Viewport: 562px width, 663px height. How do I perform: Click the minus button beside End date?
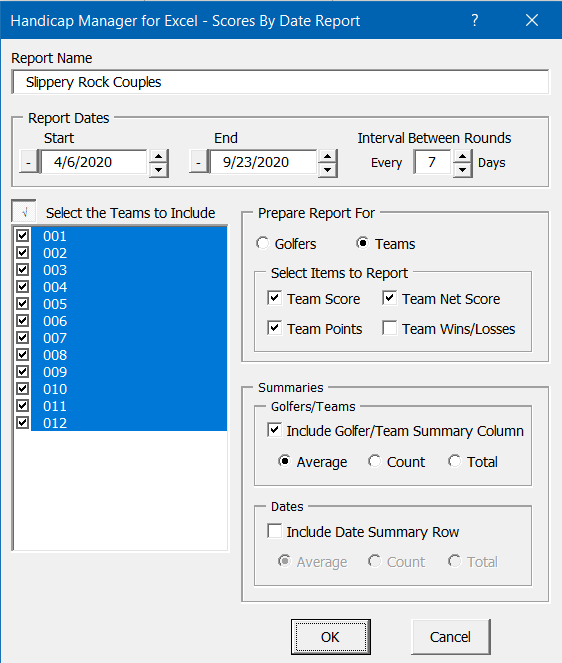click(x=198, y=162)
